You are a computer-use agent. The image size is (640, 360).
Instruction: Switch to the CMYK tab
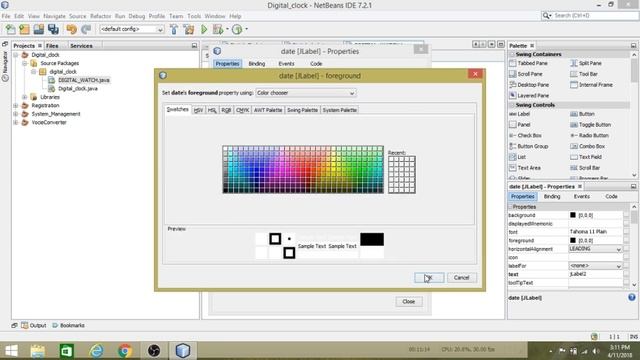click(x=243, y=110)
